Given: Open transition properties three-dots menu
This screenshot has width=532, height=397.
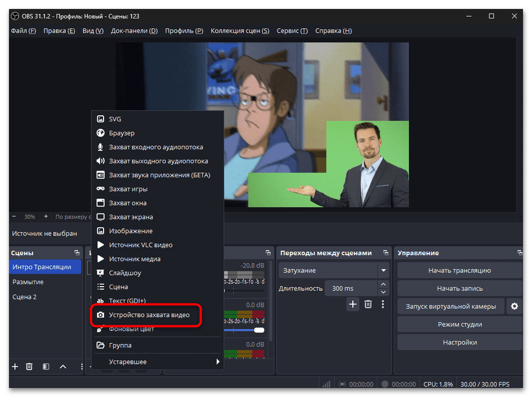Looking at the screenshot, I should 383,305.
